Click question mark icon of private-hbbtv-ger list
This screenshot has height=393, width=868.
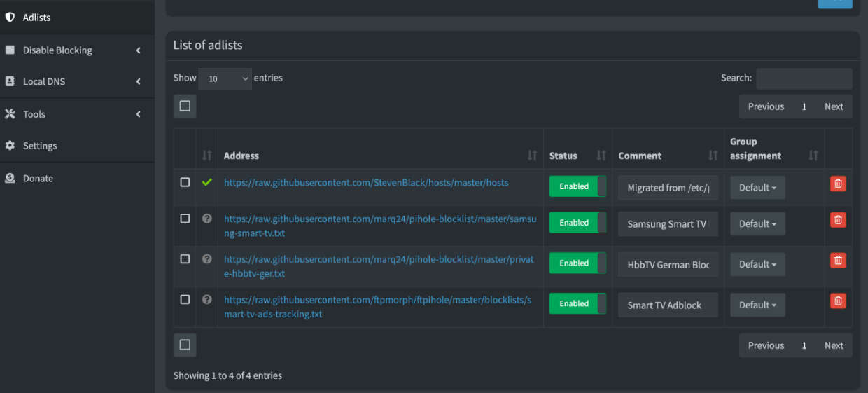pos(206,258)
